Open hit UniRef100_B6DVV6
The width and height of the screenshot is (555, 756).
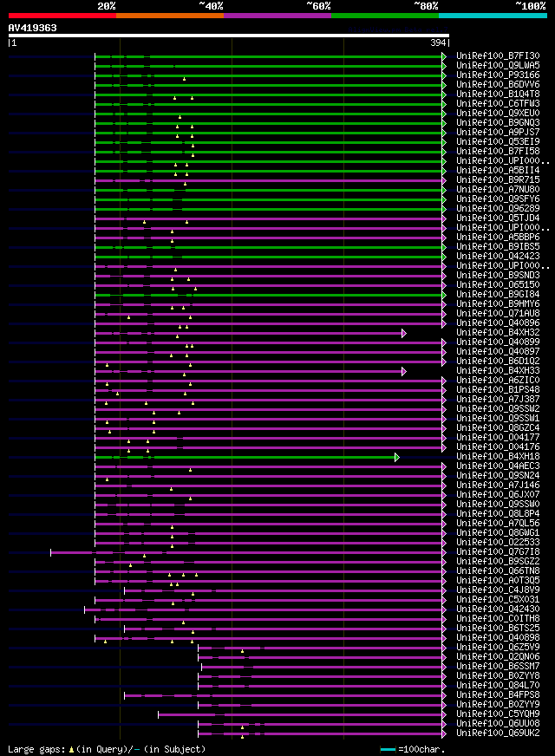pos(498,85)
